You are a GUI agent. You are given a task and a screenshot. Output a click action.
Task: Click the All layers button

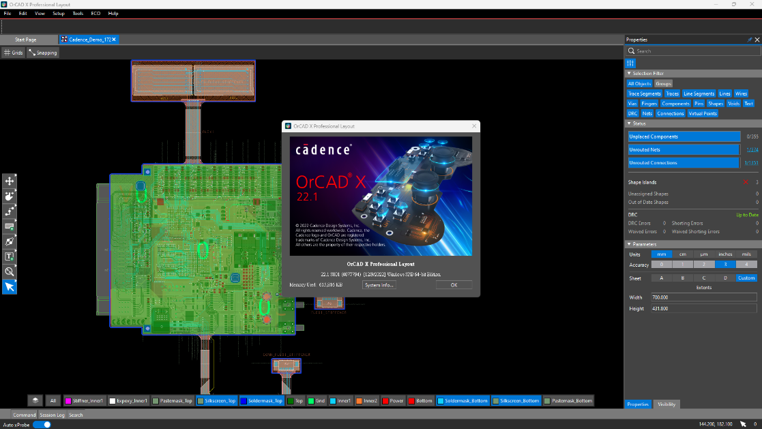click(52, 401)
